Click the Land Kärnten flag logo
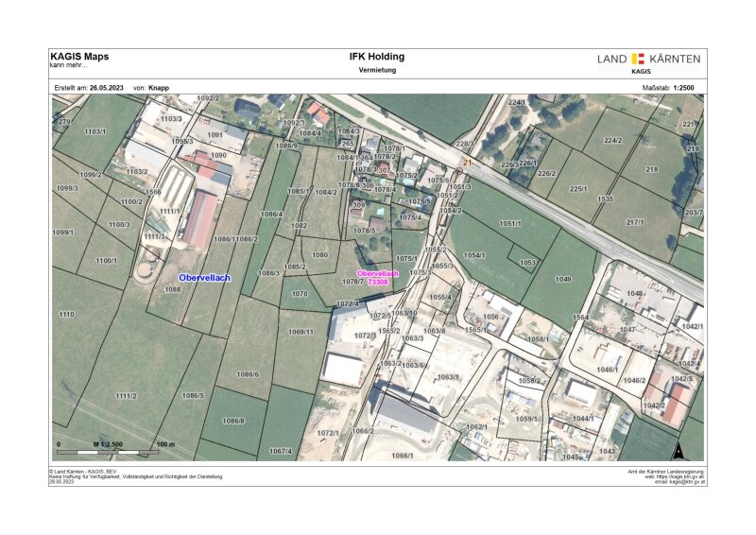 (638, 59)
